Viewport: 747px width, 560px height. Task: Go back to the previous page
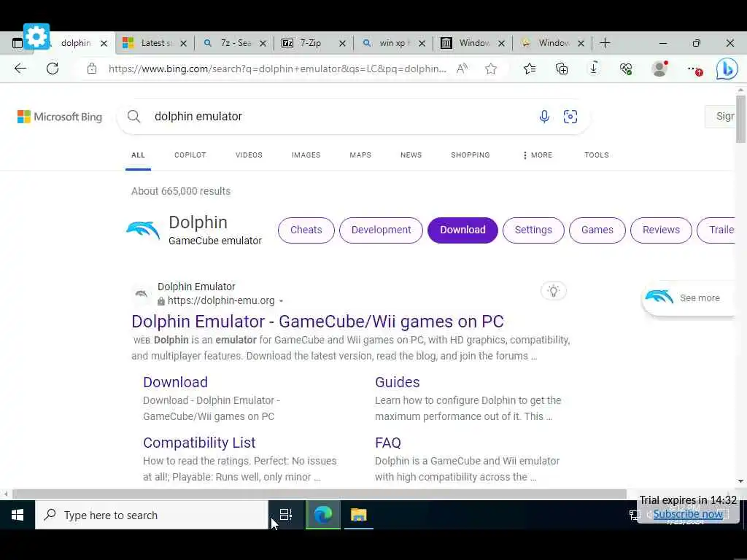[x=20, y=69]
